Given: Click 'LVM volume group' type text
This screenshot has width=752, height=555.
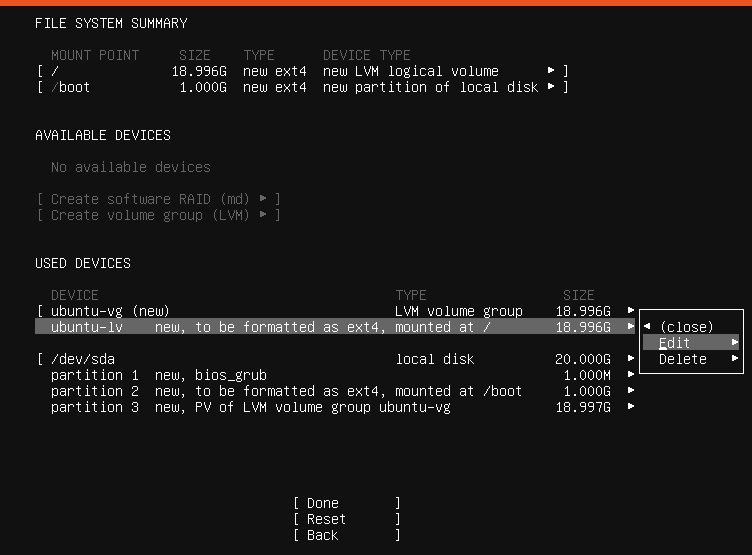Looking at the screenshot, I should point(459,311).
